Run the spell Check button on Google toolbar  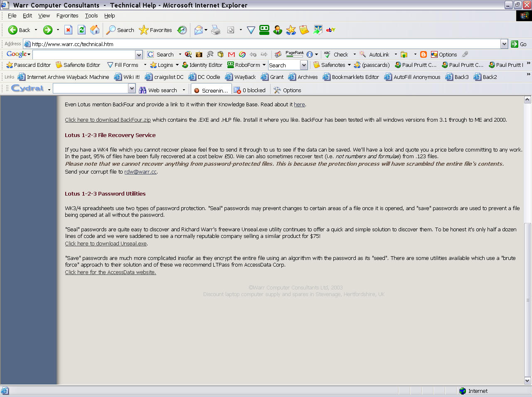coord(336,54)
